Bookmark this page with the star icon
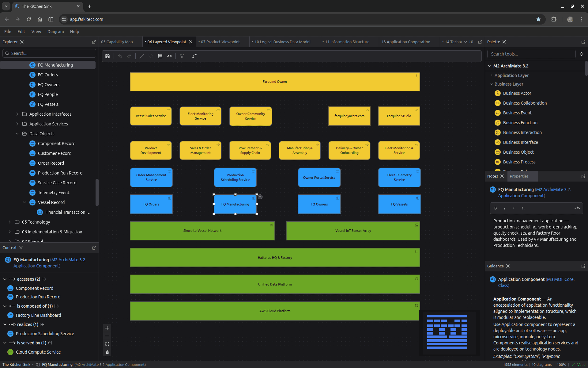588x368 pixels. point(538,19)
